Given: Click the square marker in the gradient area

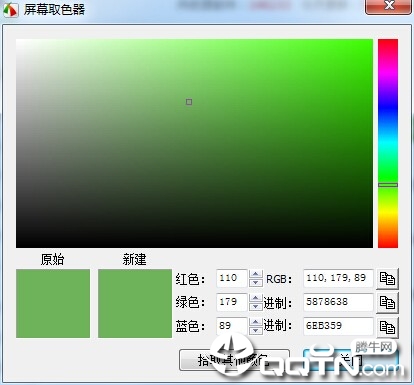Looking at the screenshot, I should pos(189,102).
